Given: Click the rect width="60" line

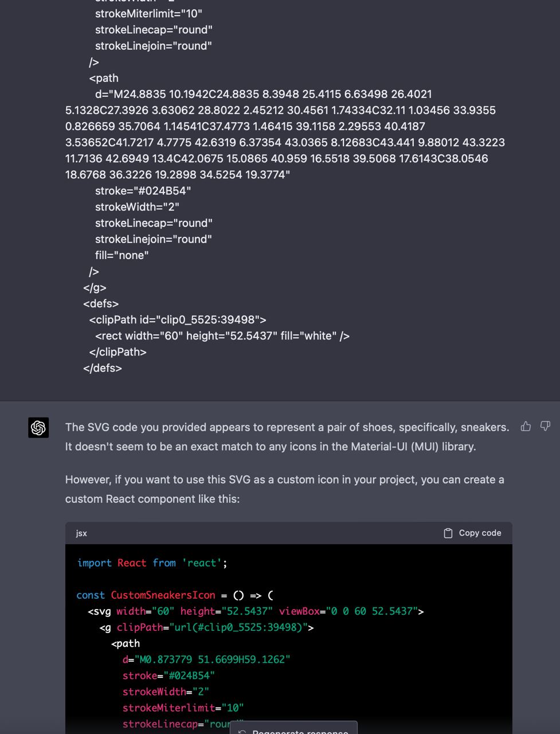Looking at the screenshot, I should (x=222, y=335).
